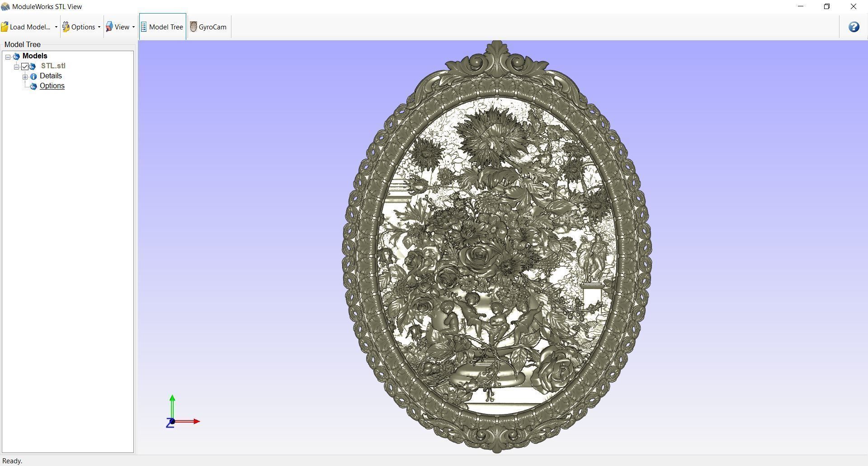Click the 'Ready.' status bar text

click(x=12, y=461)
